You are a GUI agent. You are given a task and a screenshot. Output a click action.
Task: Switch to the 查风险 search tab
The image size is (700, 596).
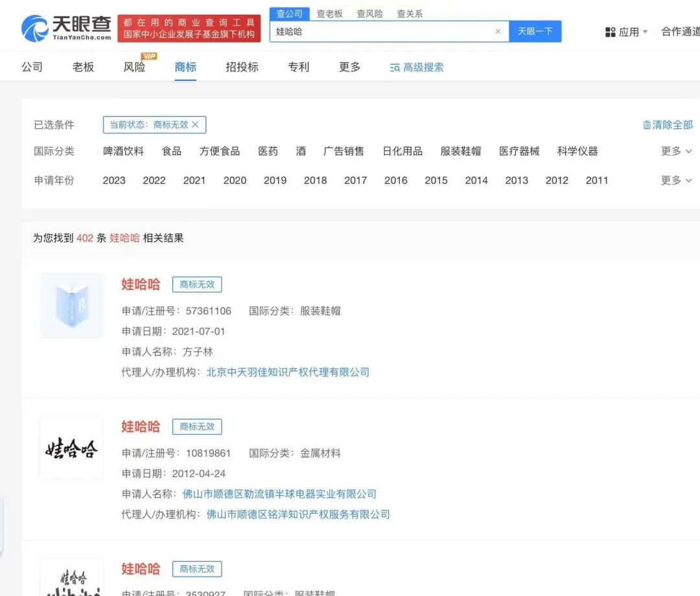[x=369, y=14]
